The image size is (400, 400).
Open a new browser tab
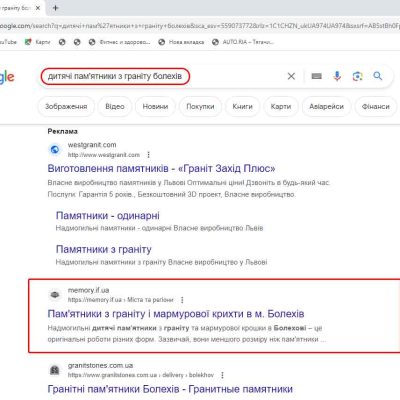[x=55, y=8]
